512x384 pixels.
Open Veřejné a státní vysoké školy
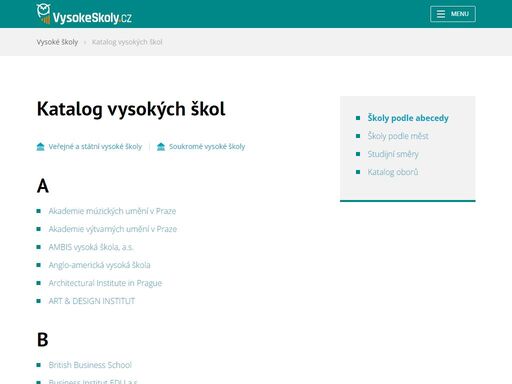click(x=95, y=146)
